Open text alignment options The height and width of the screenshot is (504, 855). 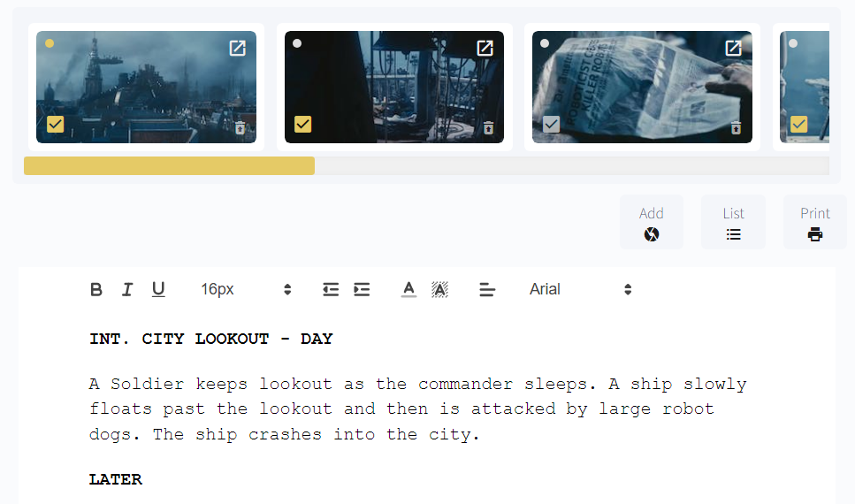point(487,290)
